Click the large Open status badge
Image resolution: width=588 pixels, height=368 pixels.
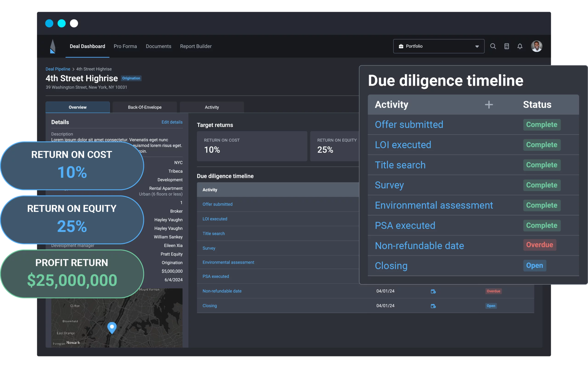(534, 265)
